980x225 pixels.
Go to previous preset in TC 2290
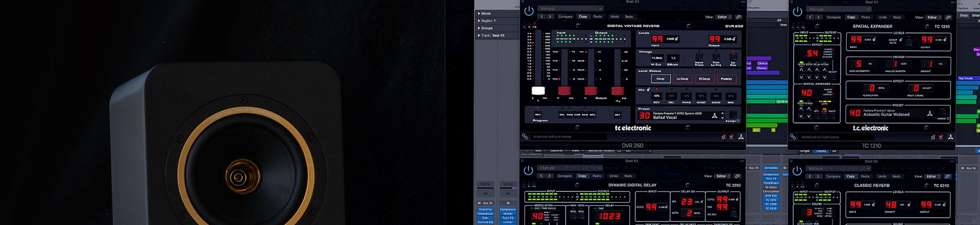[542, 176]
